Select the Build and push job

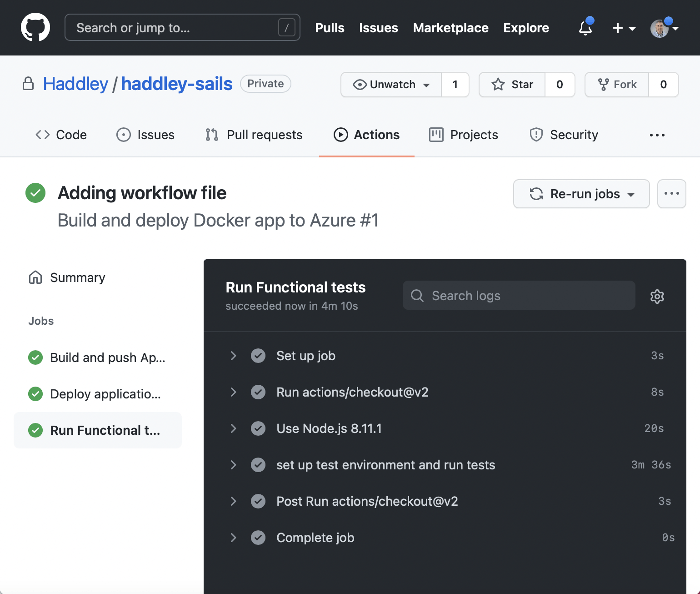coord(107,357)
